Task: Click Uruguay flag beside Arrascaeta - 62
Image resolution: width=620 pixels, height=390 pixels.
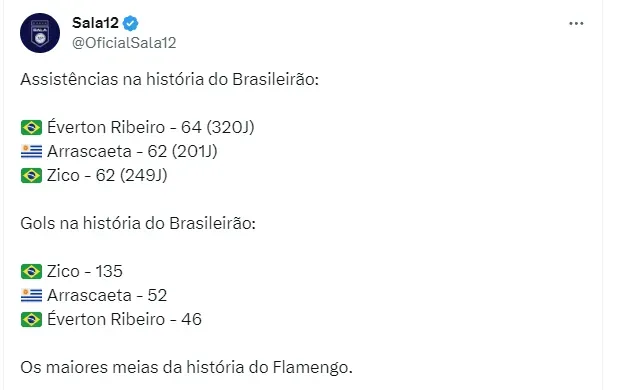Action: pyautogui.click(x=31, y=151)
